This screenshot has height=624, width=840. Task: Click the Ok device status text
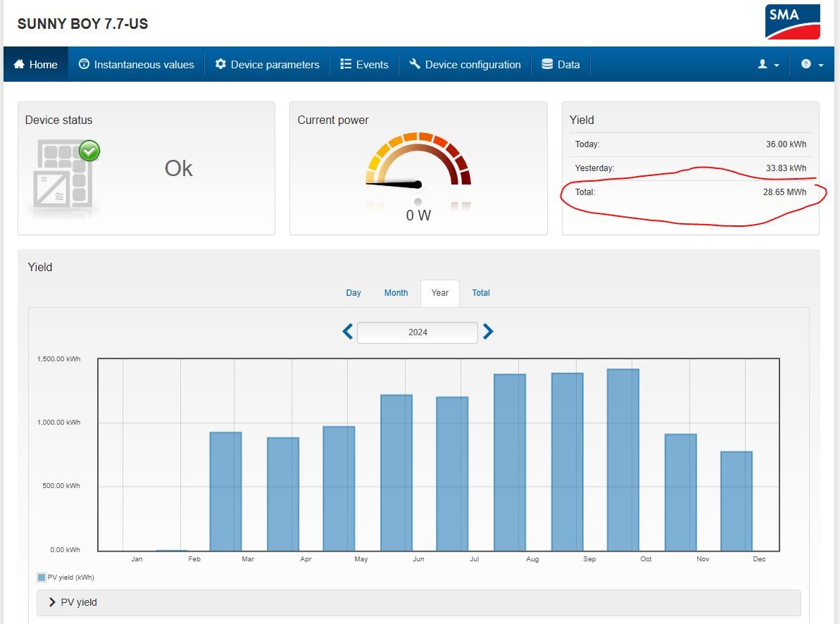[x=178, y=169]
